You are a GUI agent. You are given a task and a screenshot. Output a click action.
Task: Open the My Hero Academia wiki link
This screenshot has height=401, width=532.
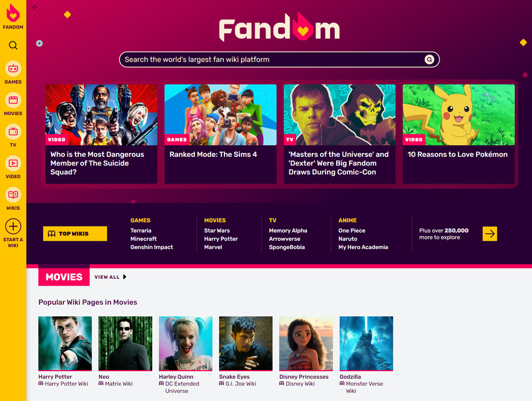(x=363, y=247)
